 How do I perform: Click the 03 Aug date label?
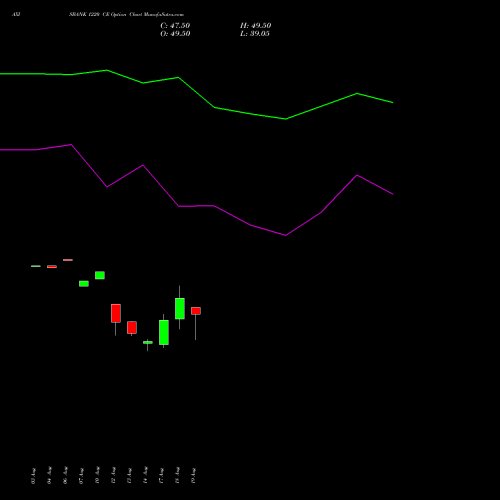click(33, 476)
